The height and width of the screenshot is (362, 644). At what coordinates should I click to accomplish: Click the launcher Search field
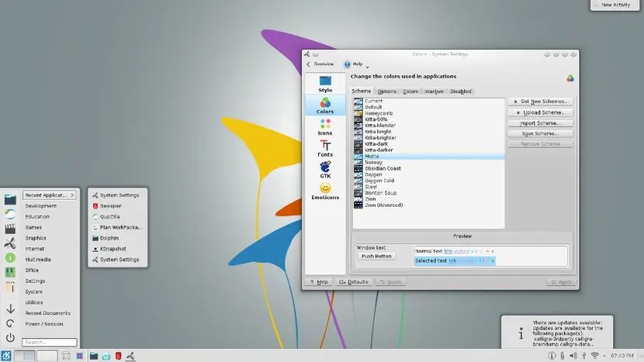(x=50, y=342)
